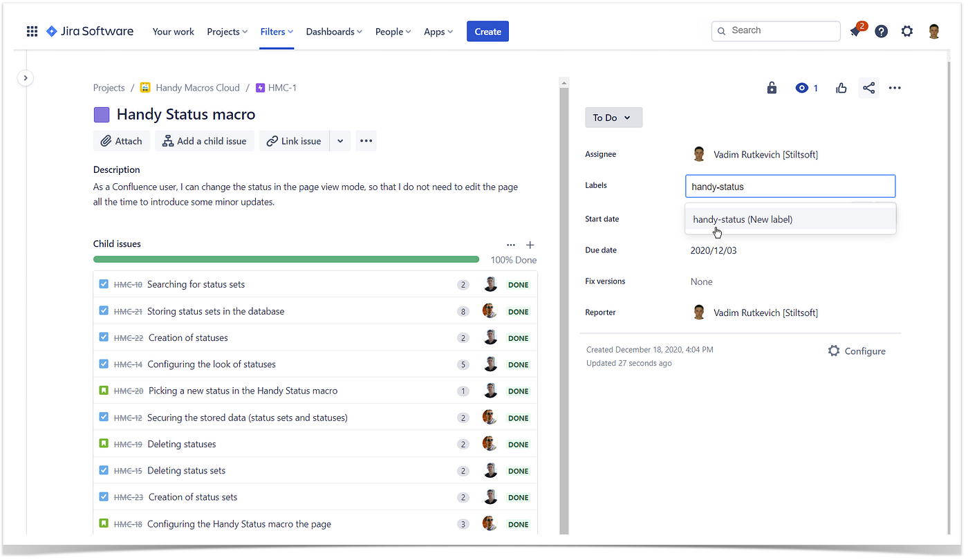Screen dimensions: 968x560
Task: Click the share issue icon
Action: click(869, 88)
